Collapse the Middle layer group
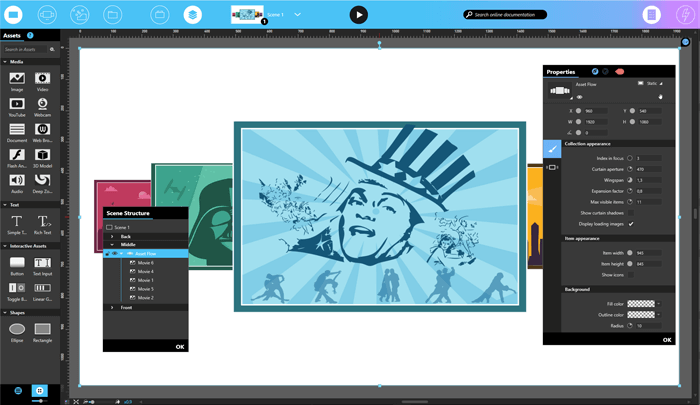Screen dimensions: 700x405 tap(112, 245)
